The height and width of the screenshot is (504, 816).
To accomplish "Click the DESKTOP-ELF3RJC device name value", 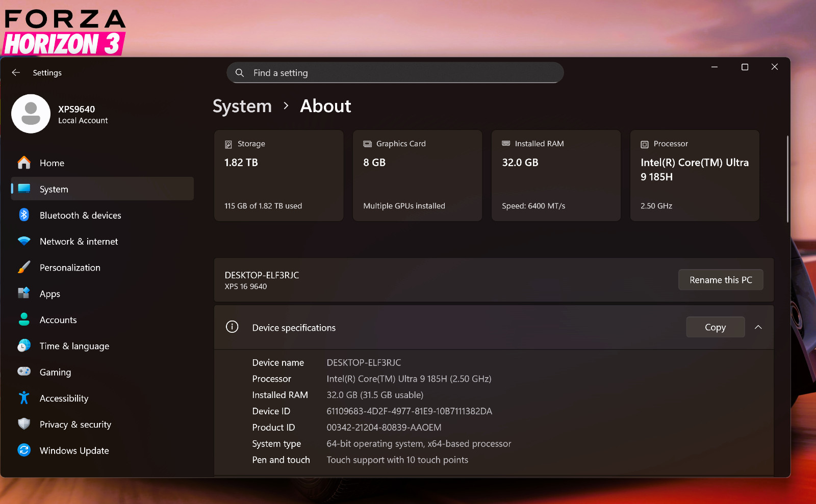I will click(x=364, y=362).
